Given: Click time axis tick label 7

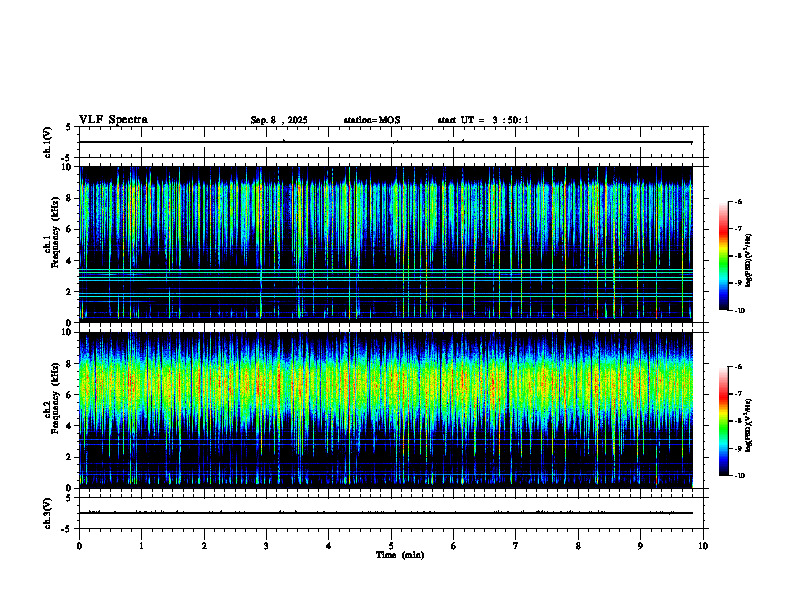Looking at the screenshot, I should 516,546.
